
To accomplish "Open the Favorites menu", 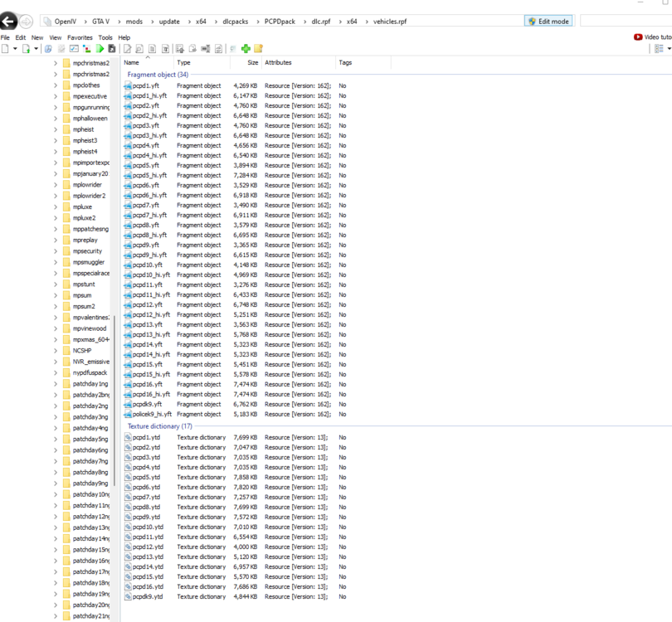I will 80,36.
